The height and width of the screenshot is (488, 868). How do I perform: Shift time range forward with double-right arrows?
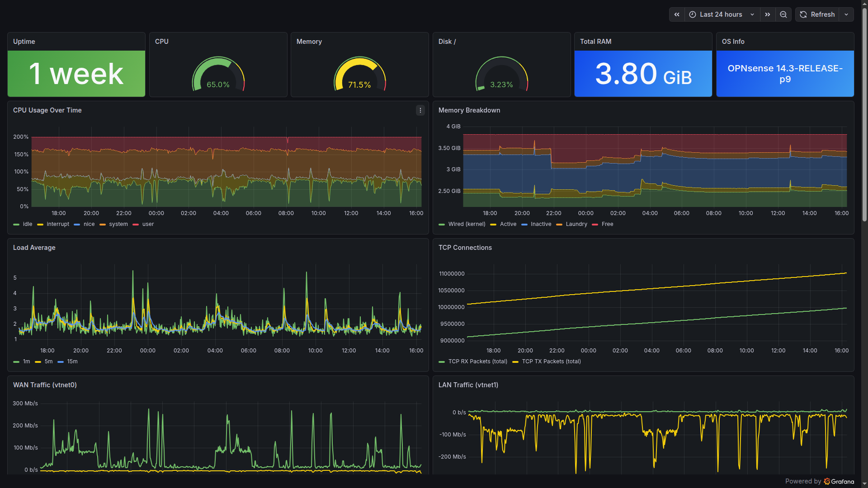pos(768,14)
